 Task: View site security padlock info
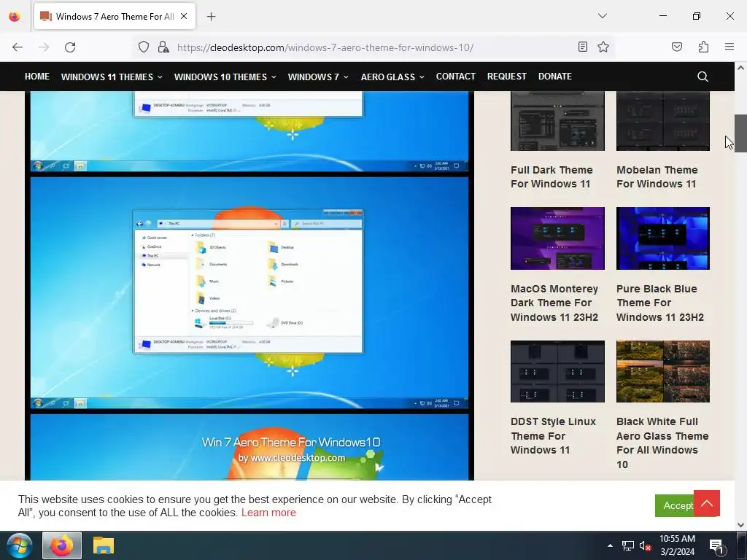tap(163, 47)
